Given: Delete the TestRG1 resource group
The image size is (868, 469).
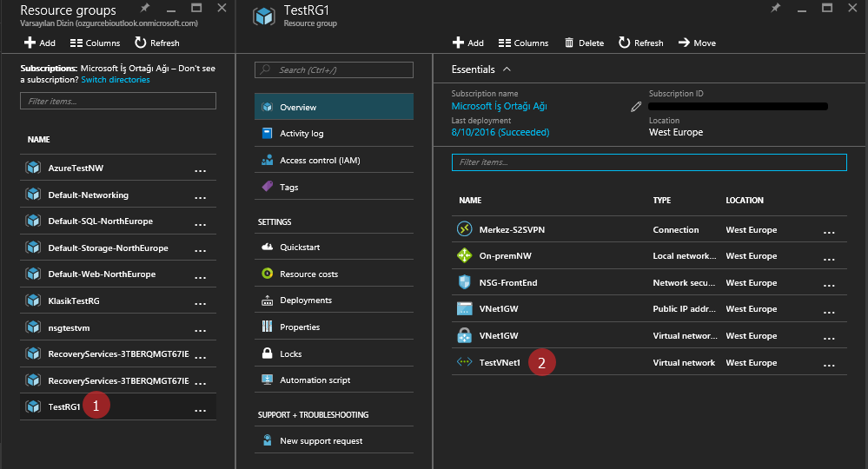Looking at the screenshot, I should [x=584, y=43].
